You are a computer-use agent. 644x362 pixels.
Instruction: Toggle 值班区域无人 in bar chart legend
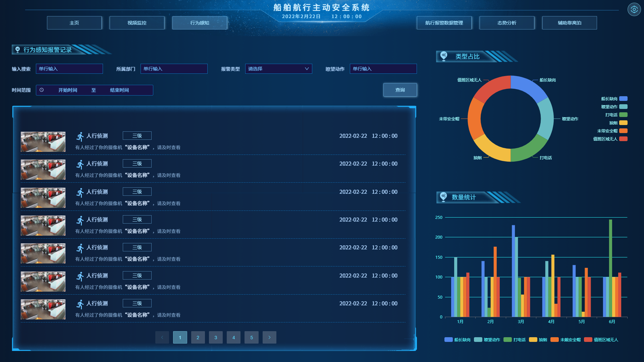(x=588, y=340)
